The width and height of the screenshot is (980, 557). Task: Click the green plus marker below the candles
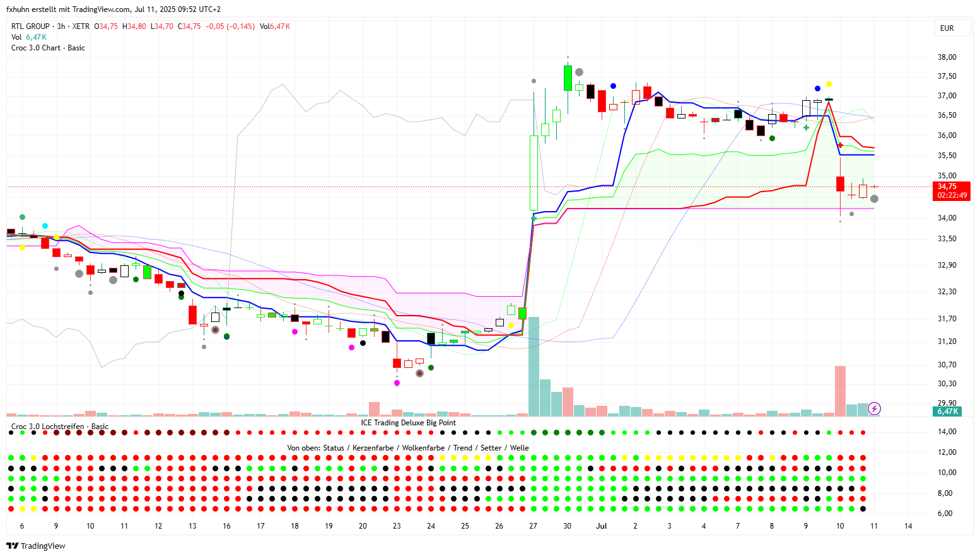[x=806, y=127]
